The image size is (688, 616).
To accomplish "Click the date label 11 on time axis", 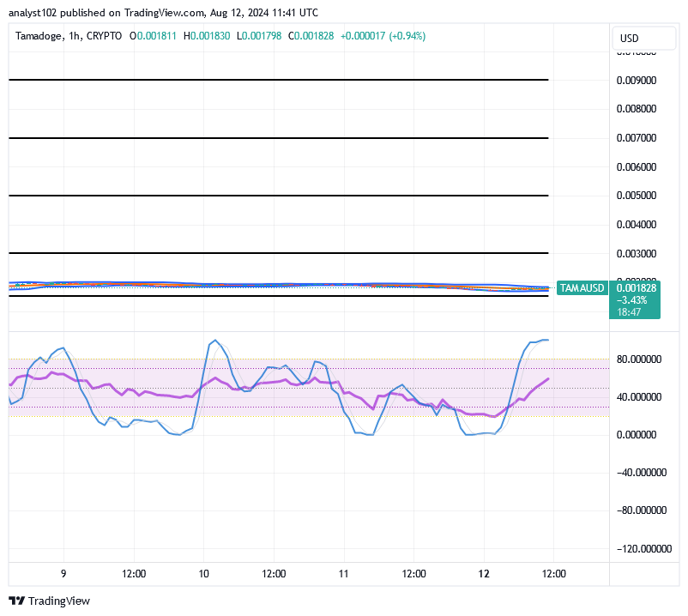I will 343,574.
